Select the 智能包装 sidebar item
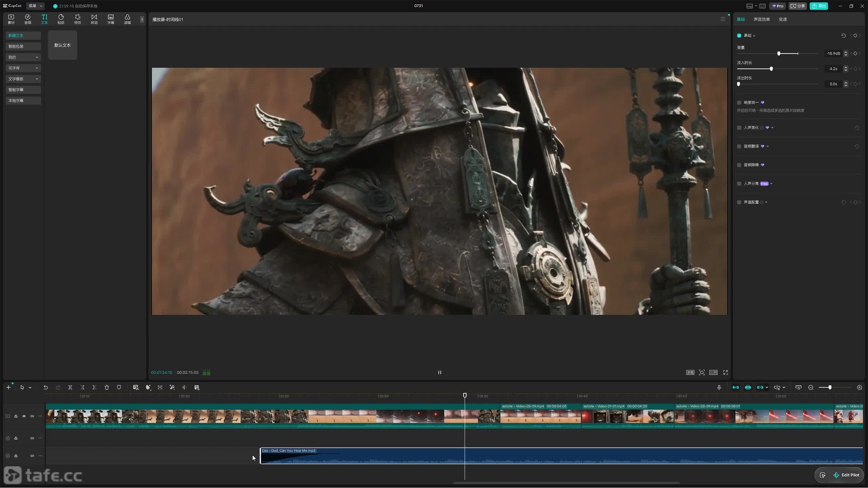 pos(23,46)
